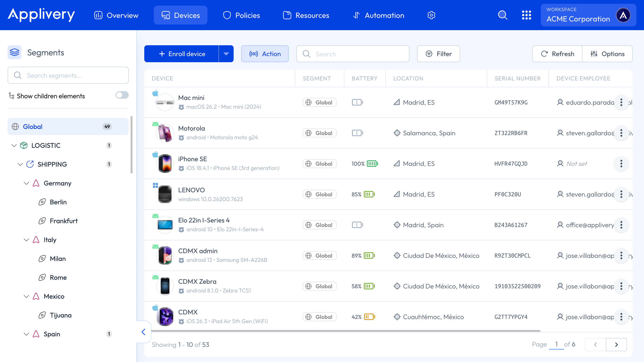Click the Segments layers icon
The width and height of the screenshot is (644, 362).
[15, 53]
